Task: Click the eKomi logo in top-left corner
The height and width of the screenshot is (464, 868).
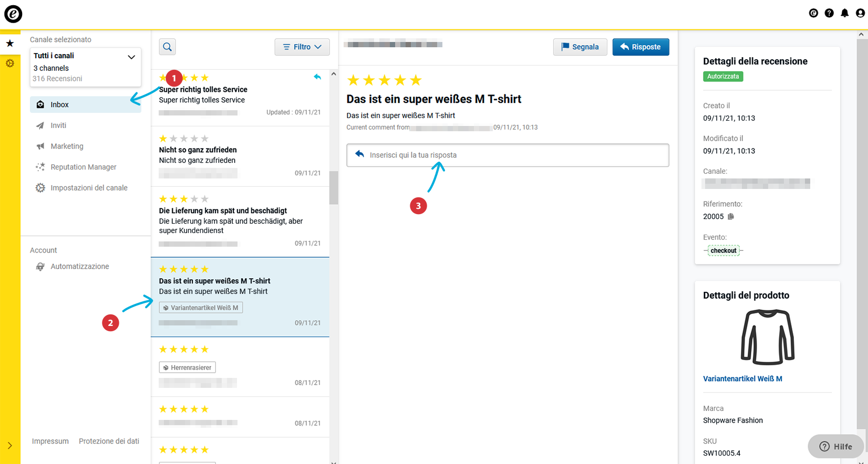Action: point(13,14)
